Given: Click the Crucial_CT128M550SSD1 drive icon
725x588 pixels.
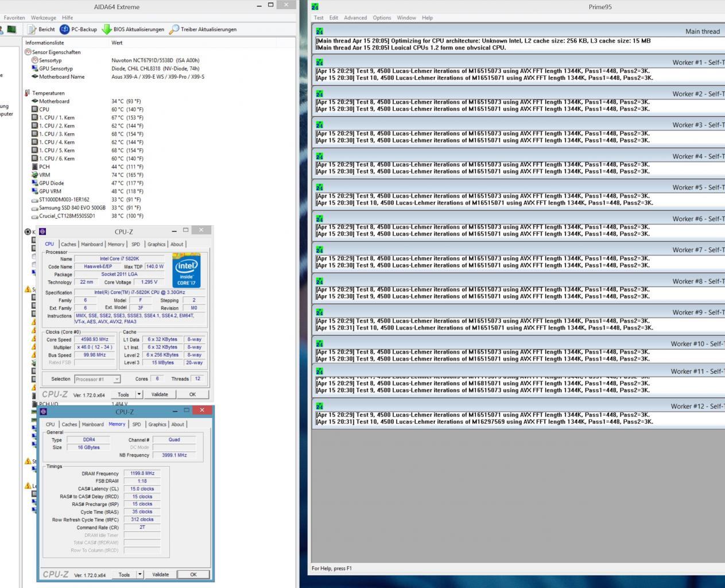Looking at the screenshot, I should click(x=35, y=216).
